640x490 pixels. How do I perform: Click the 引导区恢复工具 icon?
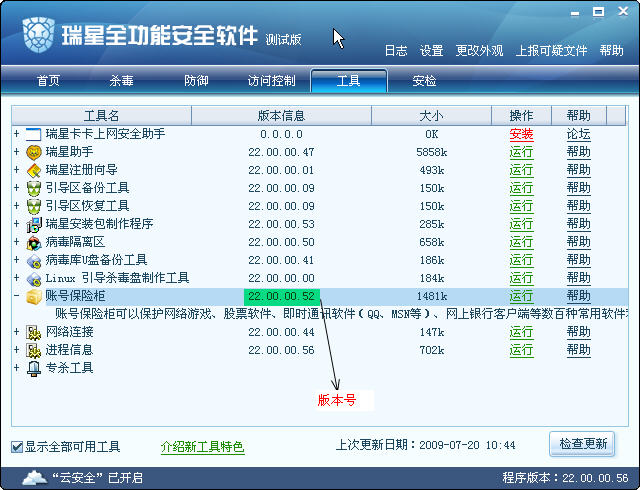click(x=34, y=206)
